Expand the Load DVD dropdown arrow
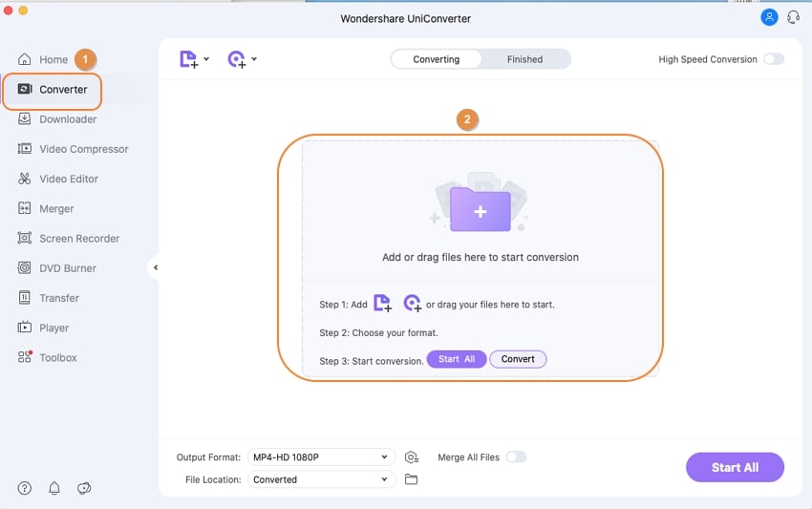Screen dimensions: 812x509 point(254,59)
